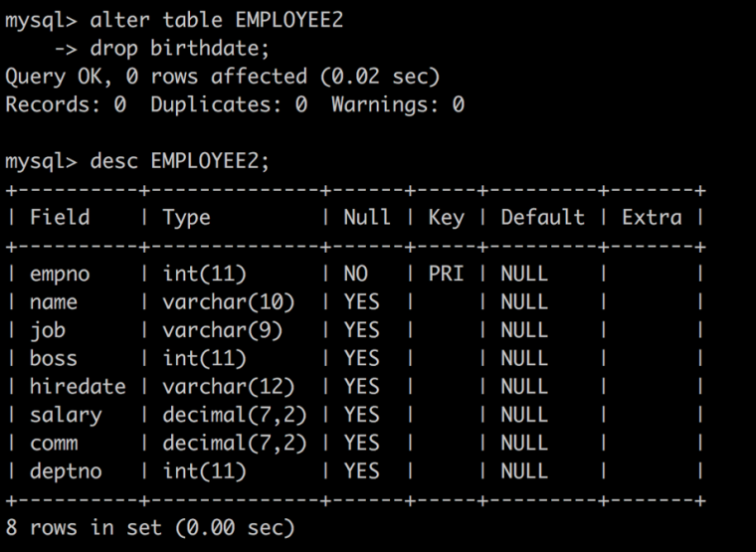
Task: Click the 'PRI' key value
Action: [x=446, y=274]
